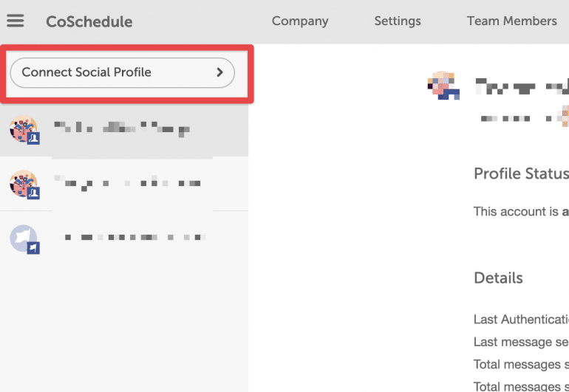The height and width of the screenshot is (392, 569).
Task: Click the Last Authentication detail row
Action: [521, 320]
